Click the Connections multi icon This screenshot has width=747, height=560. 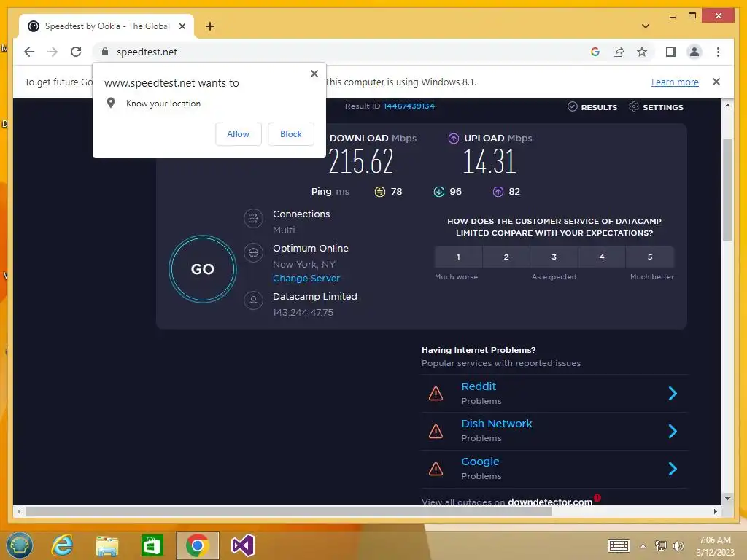[x=253, y=219]
